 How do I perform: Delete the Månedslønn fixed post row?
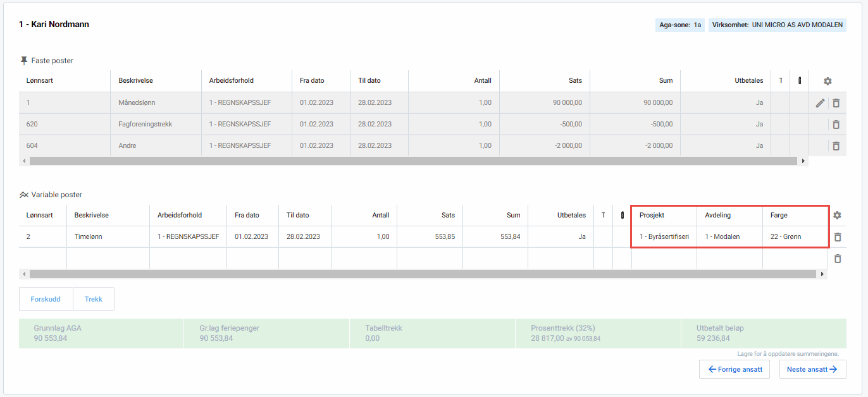click(836, 103)
